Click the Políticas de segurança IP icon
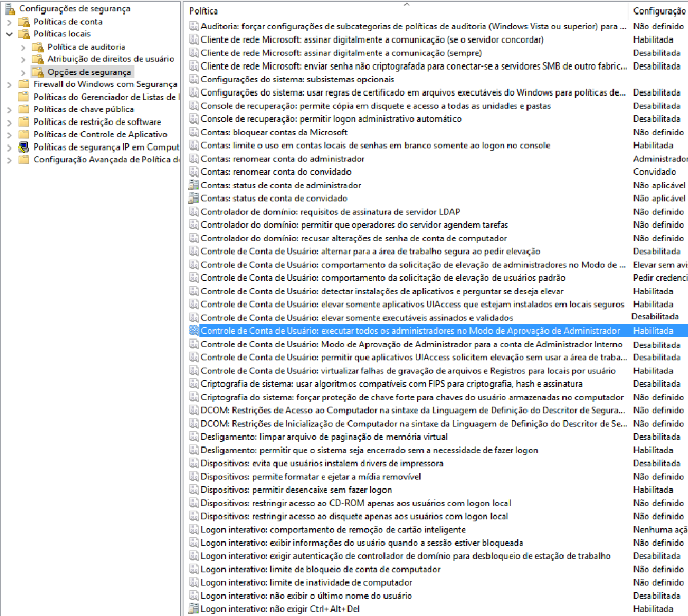Screen dimensions: 688x616 pyautogui.click(x=24, y=147)
